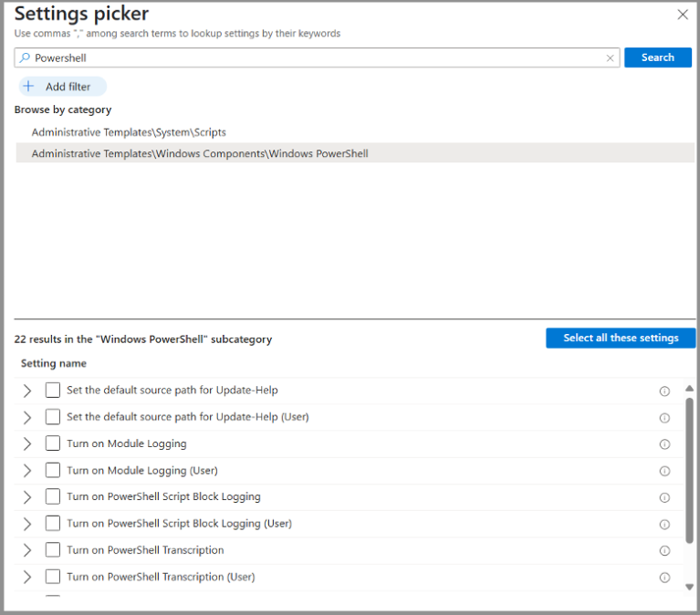Tick Turn on PowerShell Script Block Logging (User)
This screenshot has height=615, width=700.
pos(53,524)
